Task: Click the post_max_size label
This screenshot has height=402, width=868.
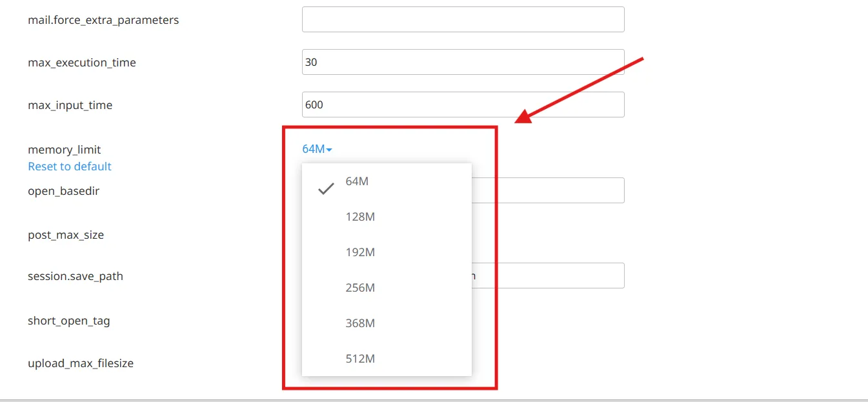Action: (66, 235)
